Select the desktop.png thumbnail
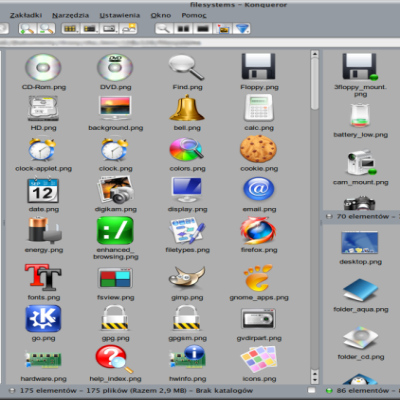 360,242
